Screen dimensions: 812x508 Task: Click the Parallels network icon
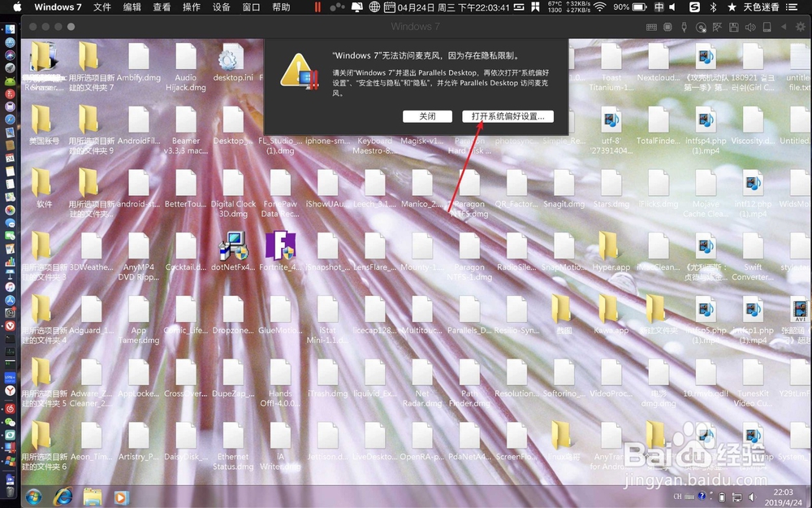point(717,27)
